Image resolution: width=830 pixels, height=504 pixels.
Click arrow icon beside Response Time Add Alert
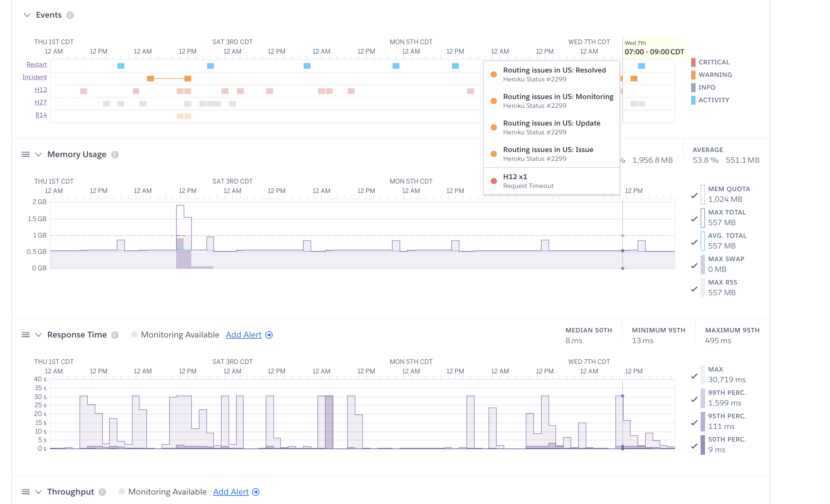(269, 335)
